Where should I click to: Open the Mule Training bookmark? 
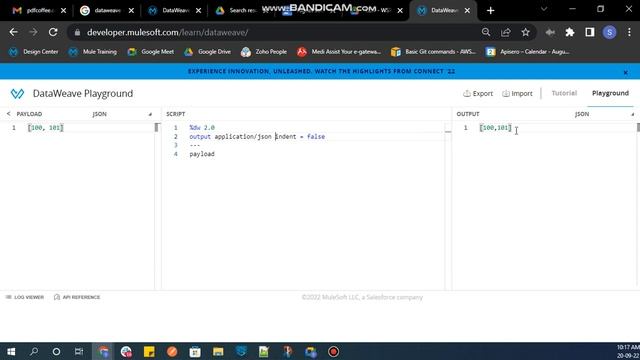[93, 52]
